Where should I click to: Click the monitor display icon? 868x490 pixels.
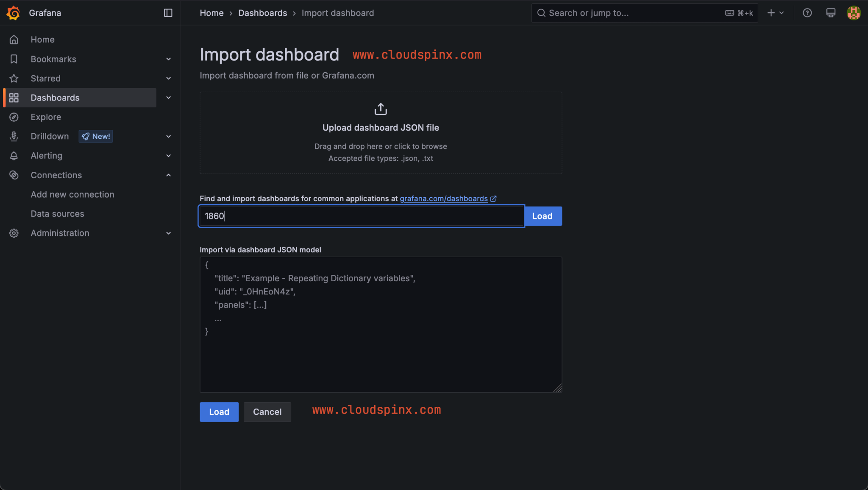(x=830, y=13)
